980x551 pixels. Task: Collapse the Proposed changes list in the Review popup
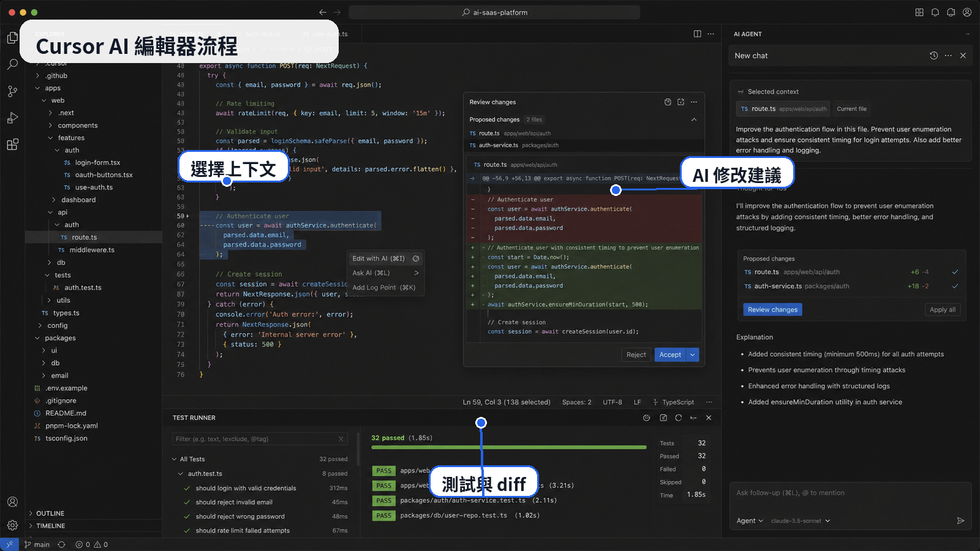(694, 119)
